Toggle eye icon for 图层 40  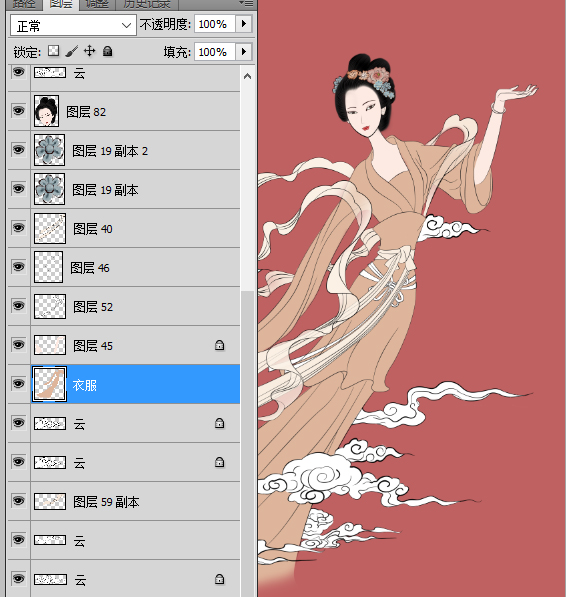18,228
